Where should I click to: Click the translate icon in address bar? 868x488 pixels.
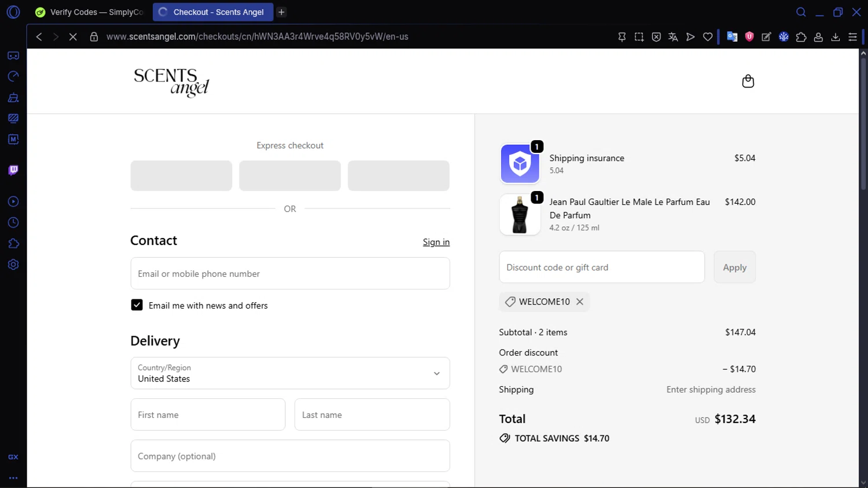pos(673,36)
